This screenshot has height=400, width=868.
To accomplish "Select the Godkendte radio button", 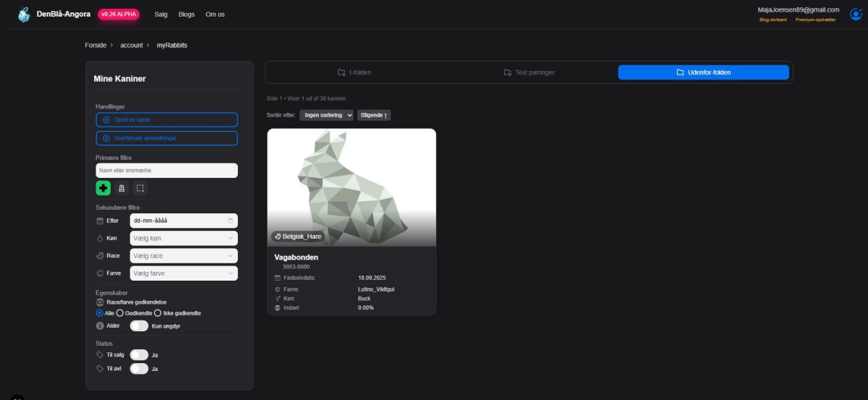I will [x=120, y=313].
